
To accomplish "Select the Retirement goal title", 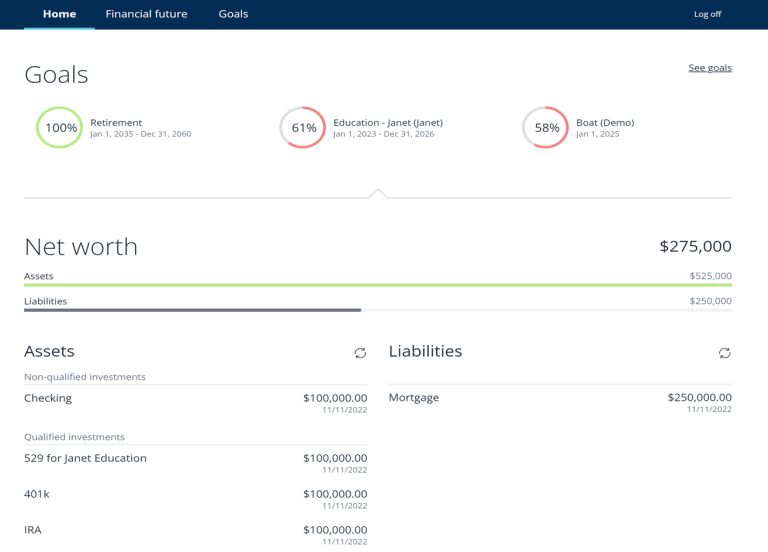I will [x=116, y=123].
